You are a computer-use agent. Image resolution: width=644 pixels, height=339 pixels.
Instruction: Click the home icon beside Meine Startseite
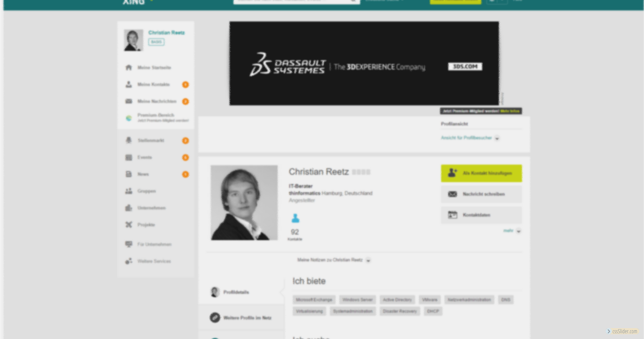pyautogui.click(x=129, y=67)
